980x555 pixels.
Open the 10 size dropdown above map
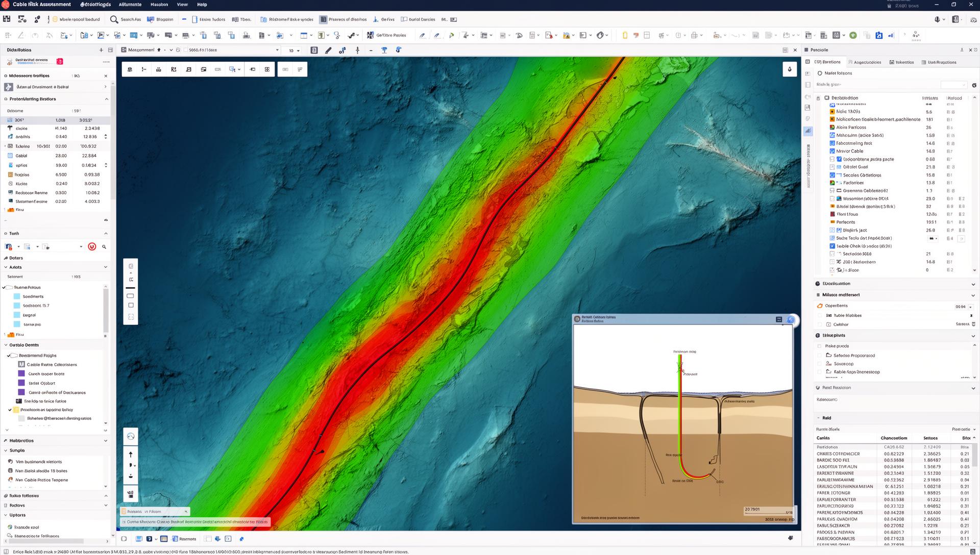(295, 51)
